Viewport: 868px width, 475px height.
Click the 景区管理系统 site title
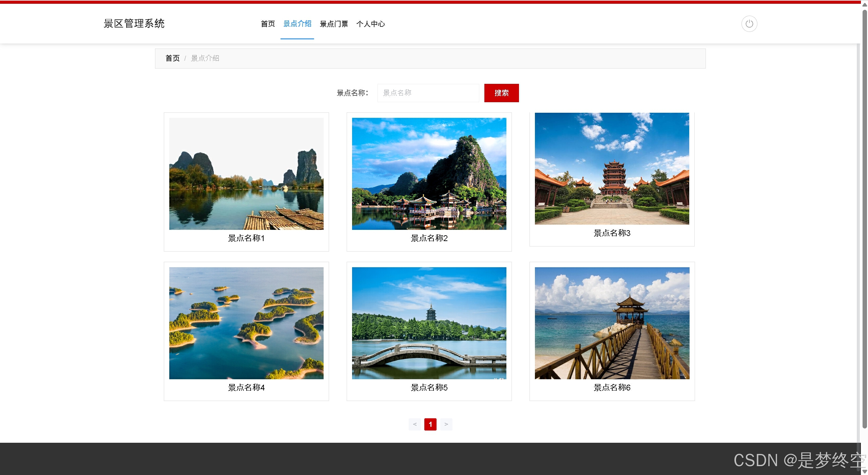coord(134,23)
